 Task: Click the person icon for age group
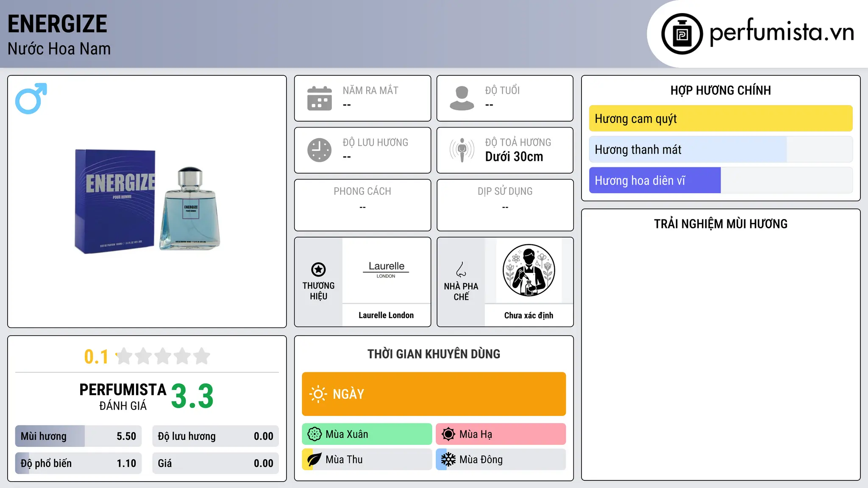(462, 98)
